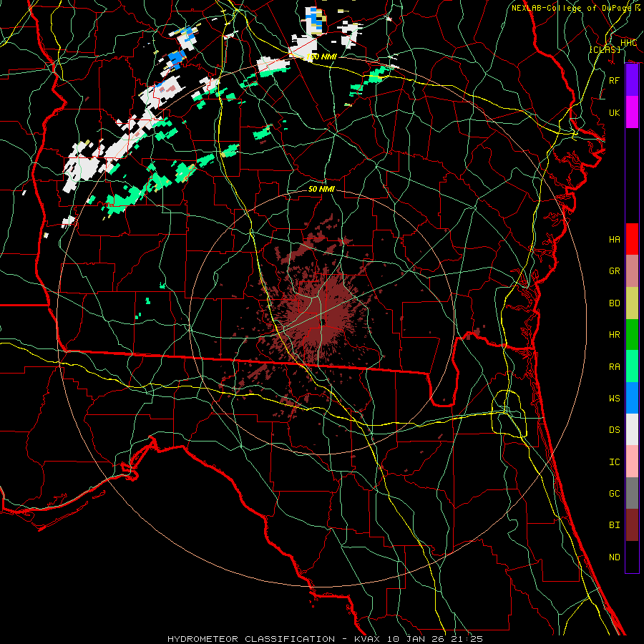Click the 'UK' legend text label
644x644 pixels.
pos(614,112)
